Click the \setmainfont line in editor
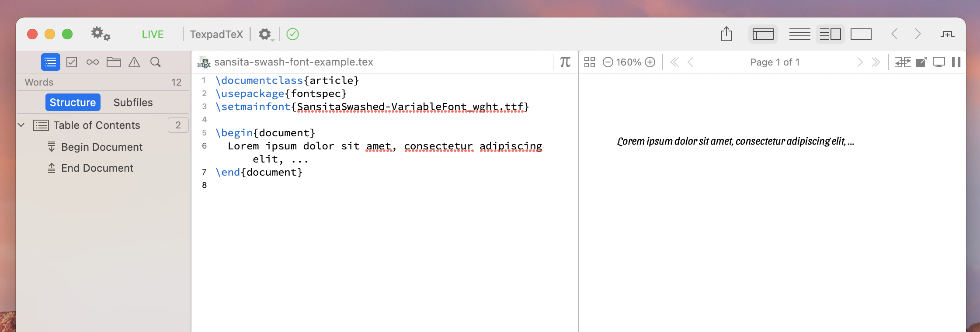 (x=372, y=107)
